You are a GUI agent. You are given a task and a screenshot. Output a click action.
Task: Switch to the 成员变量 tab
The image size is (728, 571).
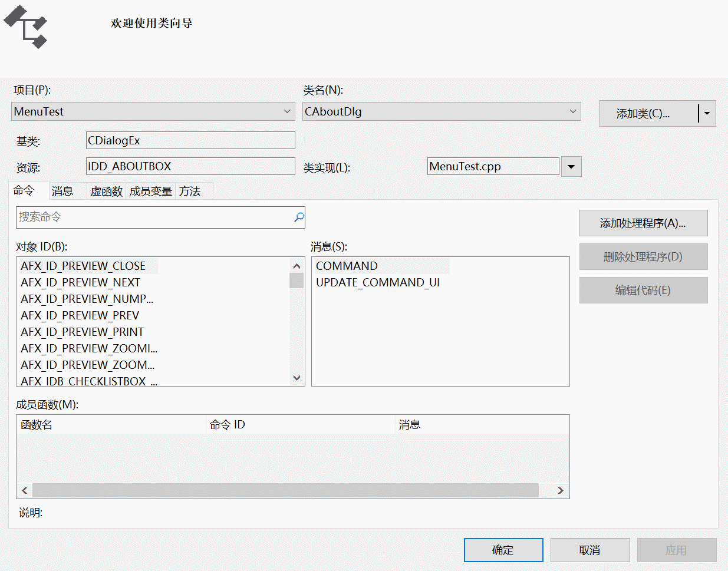151,191
